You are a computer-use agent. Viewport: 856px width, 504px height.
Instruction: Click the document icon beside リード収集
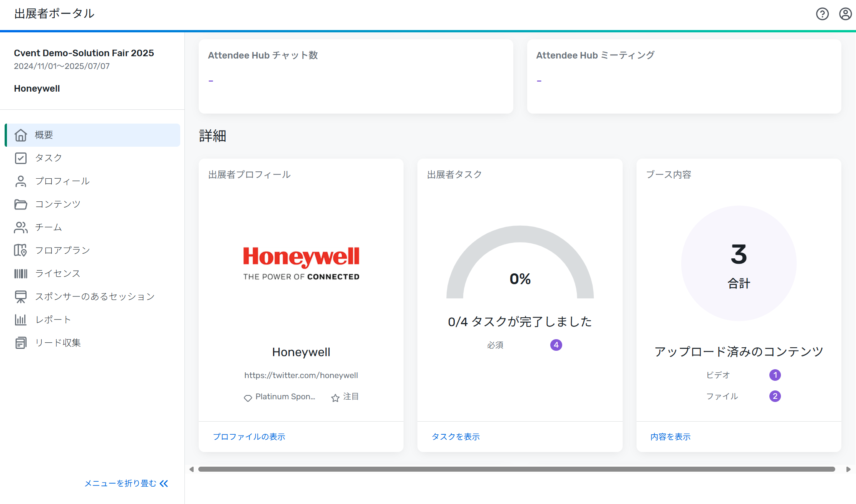tap(21, 343)
